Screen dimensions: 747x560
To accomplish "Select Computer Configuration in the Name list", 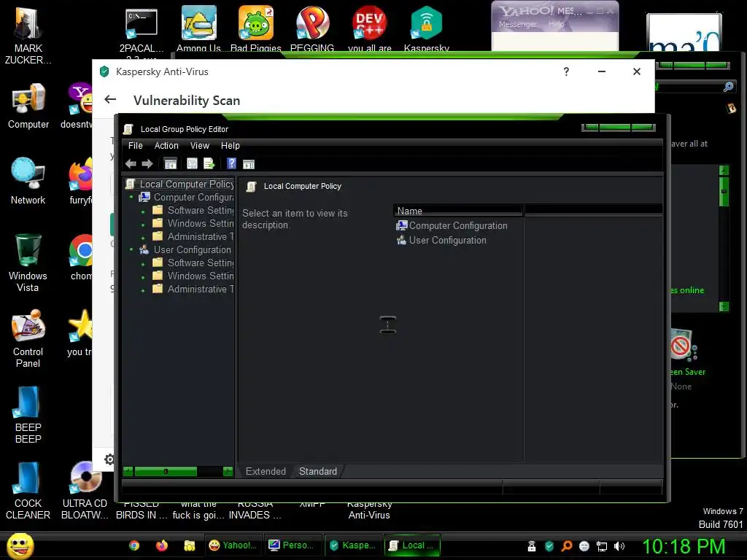I will [x=452, y=226].
